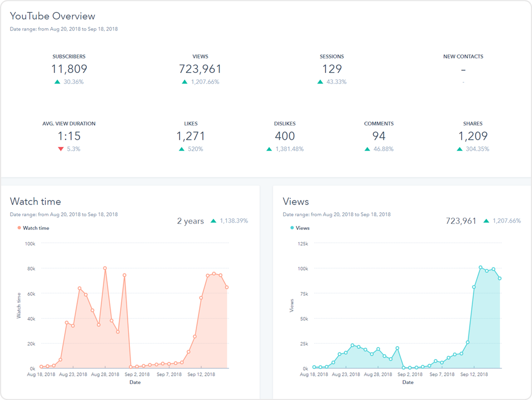Image resolution: width=532 pixels, height=400 pixels.
Task: Click the up arrow next to Likes 520%
Action: [182, 149]
